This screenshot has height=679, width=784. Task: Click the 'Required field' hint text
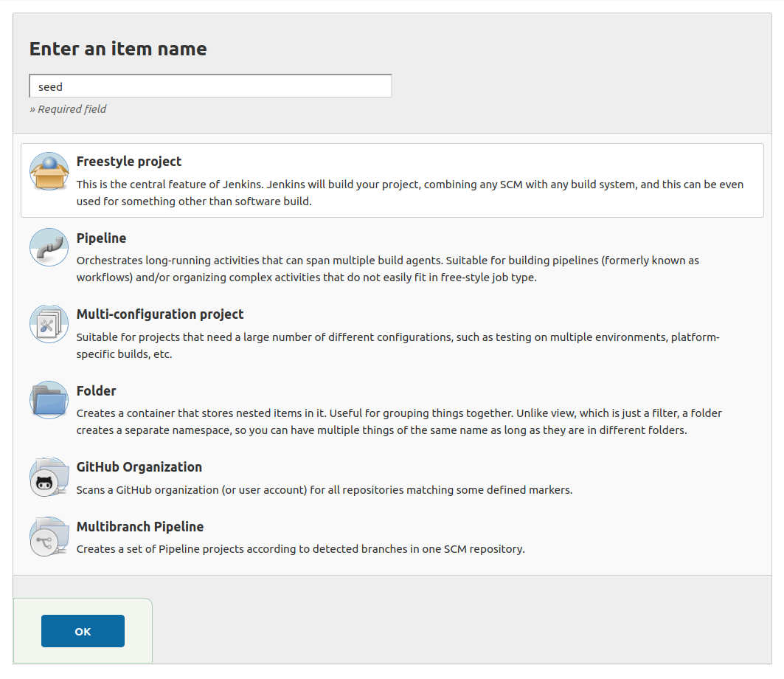click(x=68, y=109)
